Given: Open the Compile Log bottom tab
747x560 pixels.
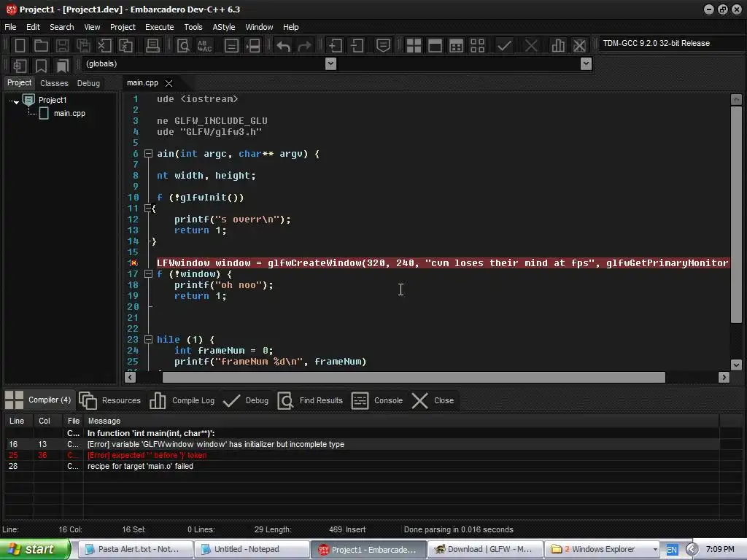Looking at the screenshot, I should (x=182, y=400).
